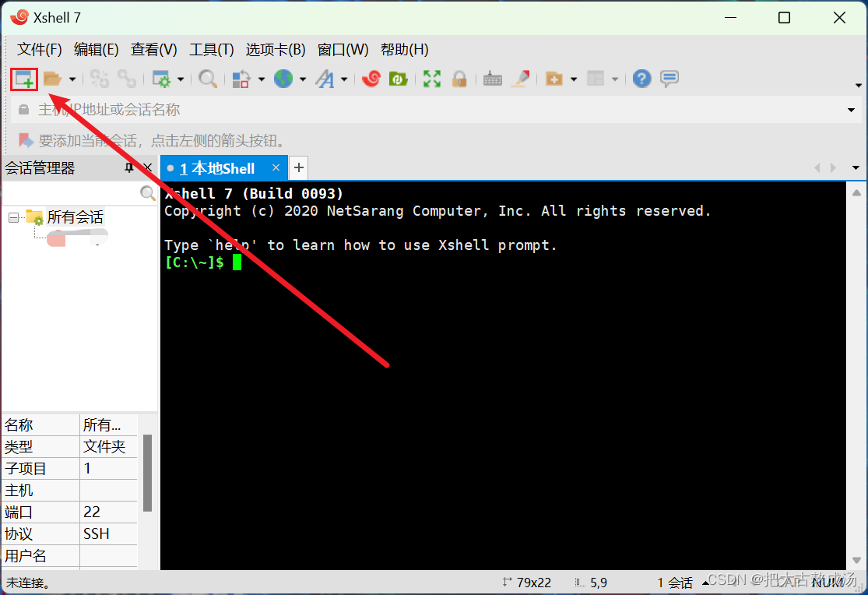Open the 查看(V) menu
This screenshot has width=868, height=595.
[154, 50]
